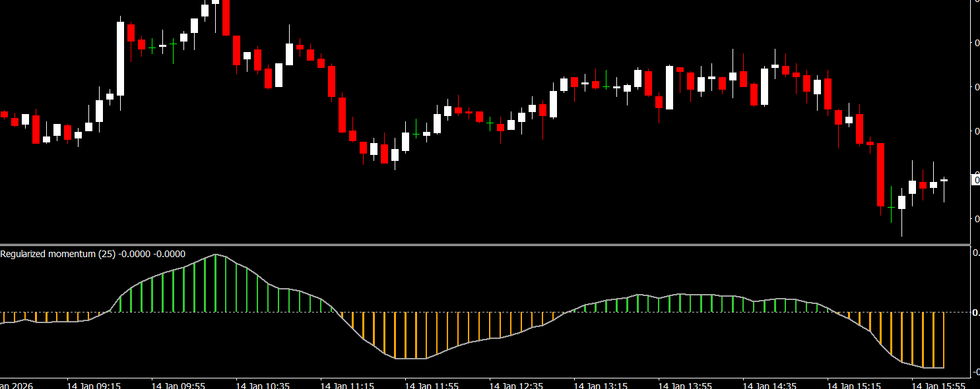
Task: Click the Regularized momentum (25) indicator label
Action: click(92, 254)
